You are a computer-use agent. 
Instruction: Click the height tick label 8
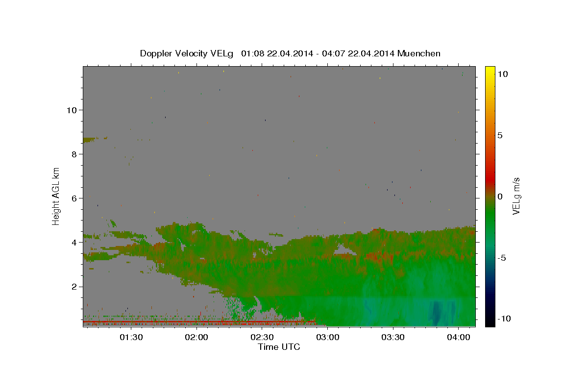click(75, 154)
